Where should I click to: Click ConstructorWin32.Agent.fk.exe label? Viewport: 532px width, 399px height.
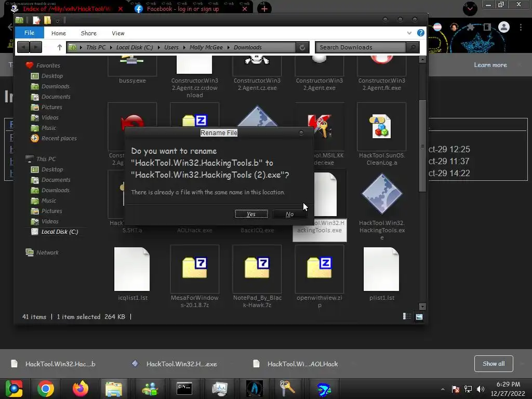[x=382, y=84]
